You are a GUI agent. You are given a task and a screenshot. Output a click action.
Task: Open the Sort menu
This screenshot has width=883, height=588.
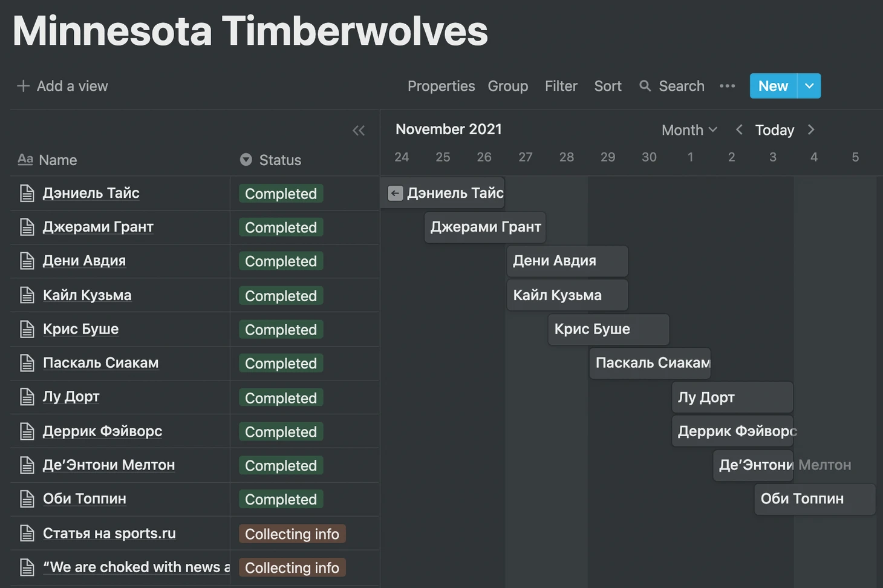tap(607, 86)
